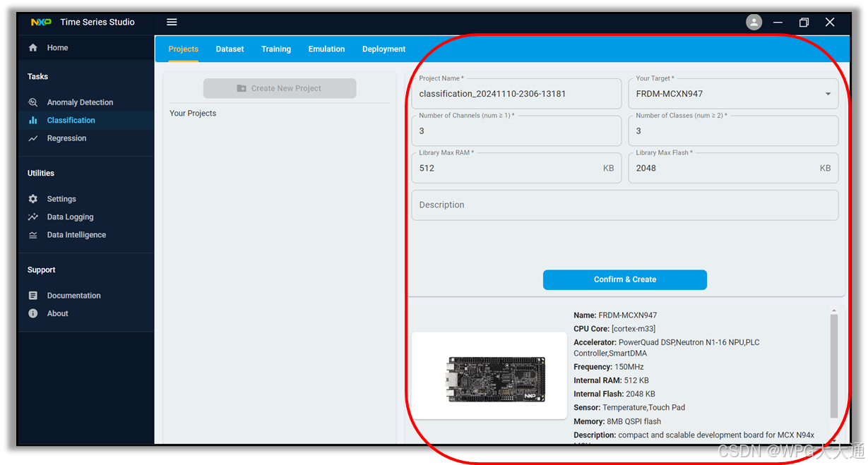
Task: Close the Time Series Studio window
Action: click(830, 23)
